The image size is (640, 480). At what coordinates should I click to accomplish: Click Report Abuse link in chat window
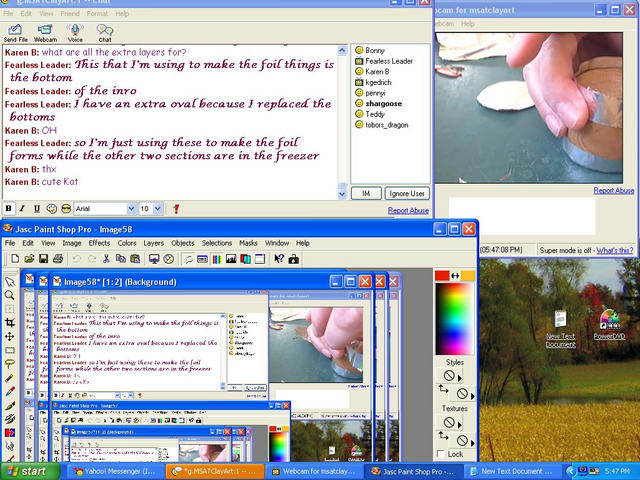(x=408, y=211)
